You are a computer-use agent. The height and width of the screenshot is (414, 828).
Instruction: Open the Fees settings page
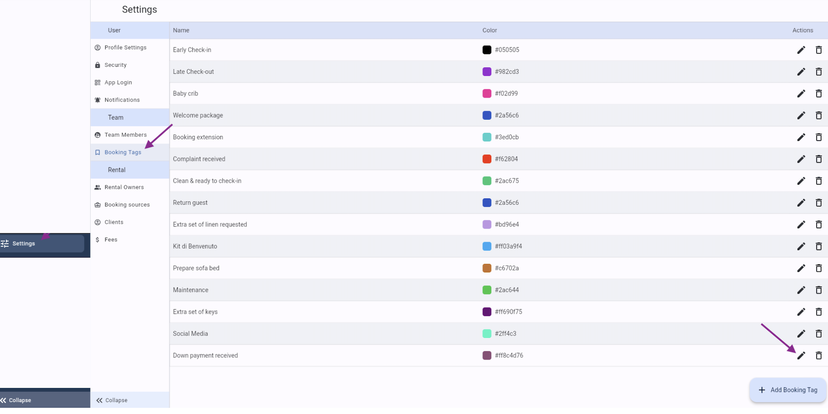pos(130,239)
